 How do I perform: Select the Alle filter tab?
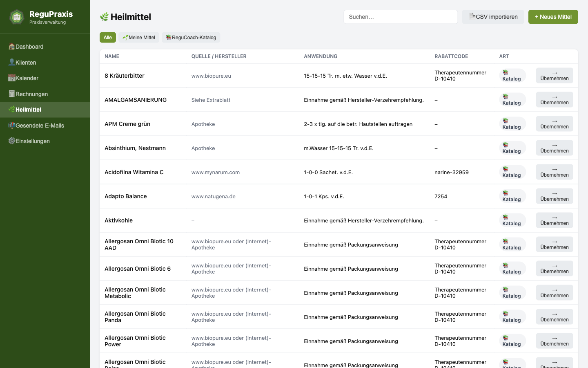coord(108,37)
